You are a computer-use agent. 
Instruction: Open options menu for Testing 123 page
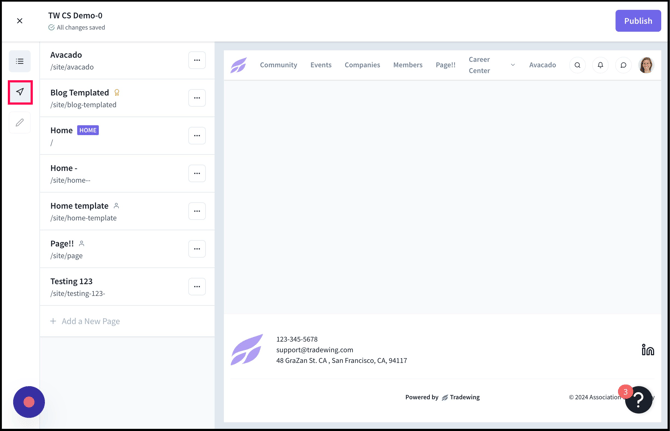pyautogui.click(x=197, y=287)
